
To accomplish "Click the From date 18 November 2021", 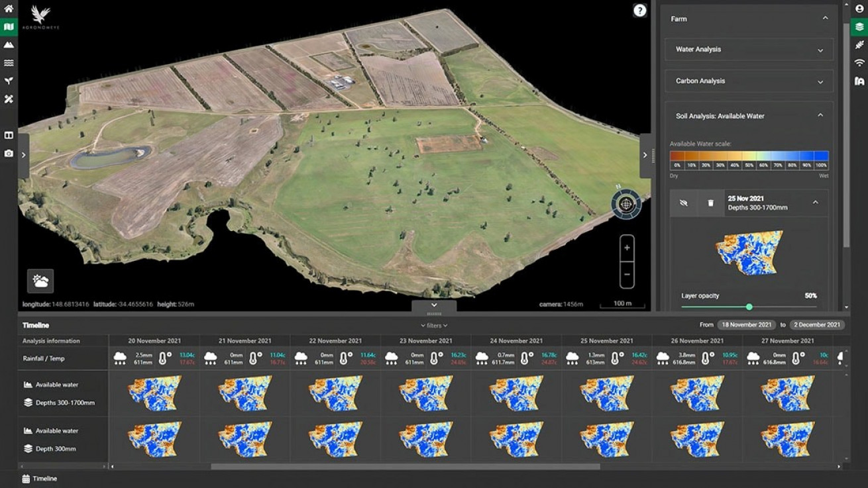I will (x=747, y=325).
